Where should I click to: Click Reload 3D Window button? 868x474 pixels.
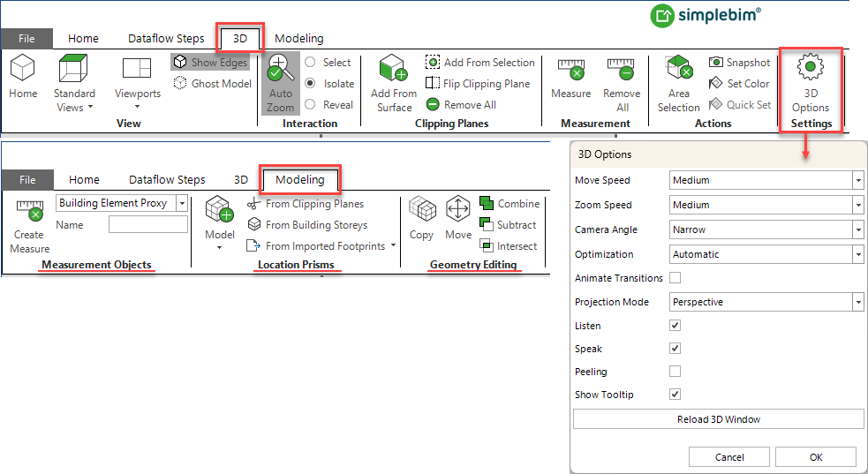(x=719, y=419)
